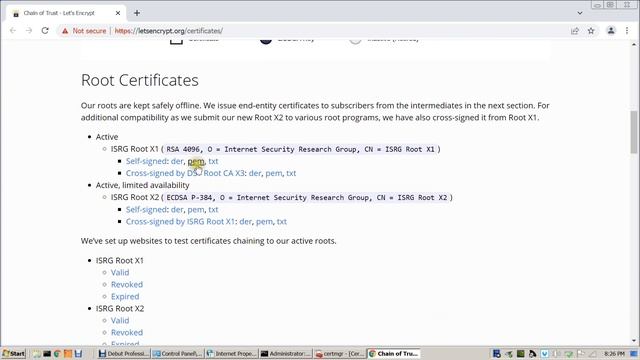Open Chrome's three-dot menu

pos(627,31)
